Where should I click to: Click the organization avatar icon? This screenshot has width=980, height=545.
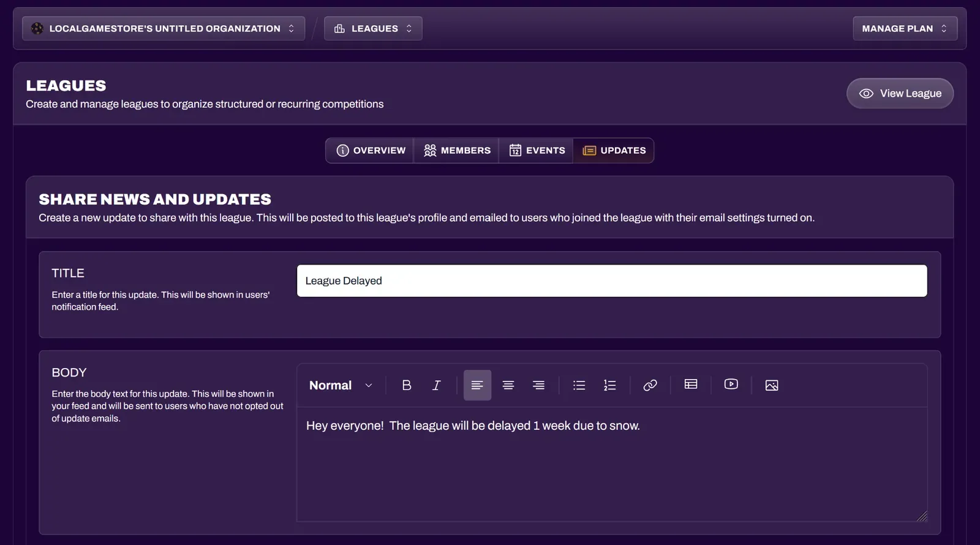click(37, 28)
